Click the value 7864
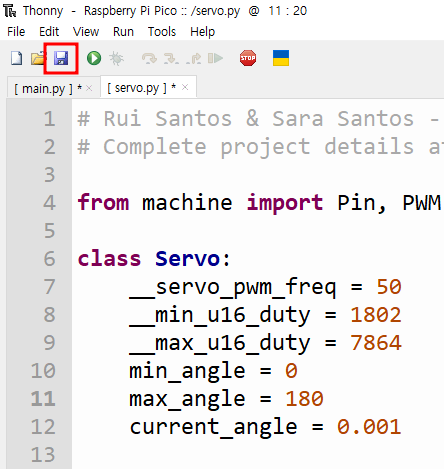 point(376,343)
